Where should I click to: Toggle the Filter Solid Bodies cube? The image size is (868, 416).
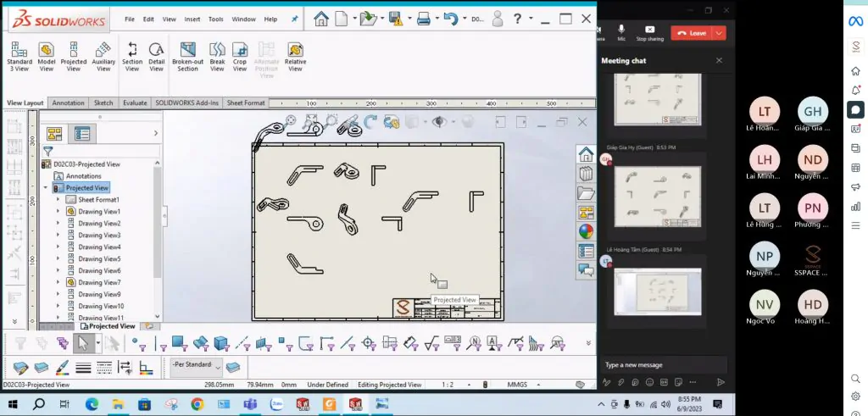pyautogui.click(x=222, y=343)
